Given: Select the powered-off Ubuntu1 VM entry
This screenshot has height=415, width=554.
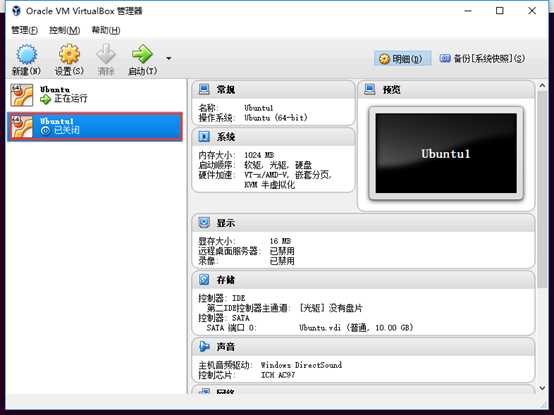Looking at the screenshot, I should point(95,126).
